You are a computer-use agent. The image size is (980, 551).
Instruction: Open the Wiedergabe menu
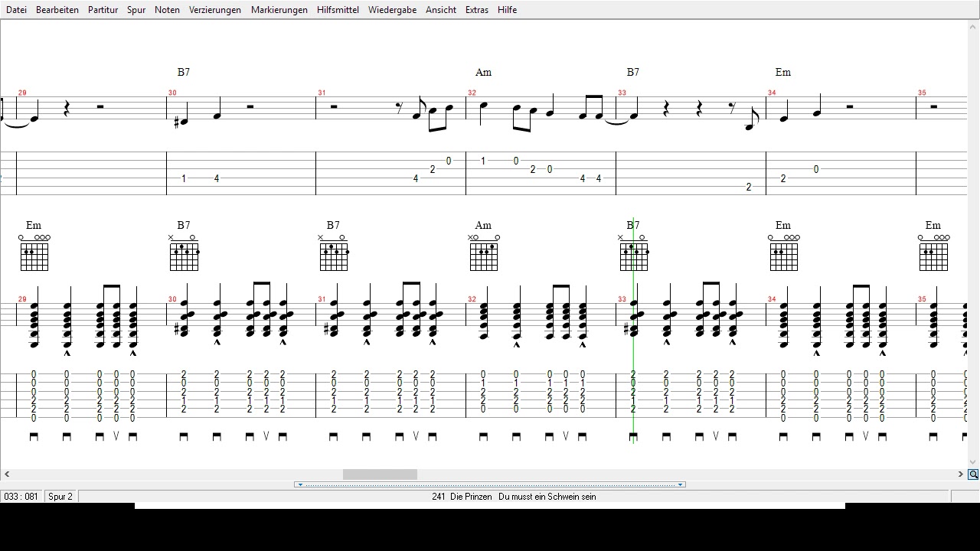pyautogui.click(x=392, y=10)
